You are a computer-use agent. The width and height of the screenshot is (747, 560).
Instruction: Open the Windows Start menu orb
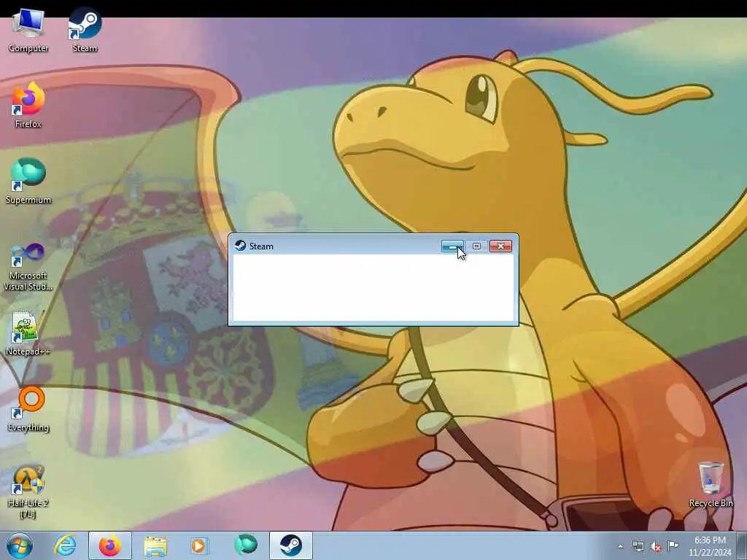click(20, 545)
